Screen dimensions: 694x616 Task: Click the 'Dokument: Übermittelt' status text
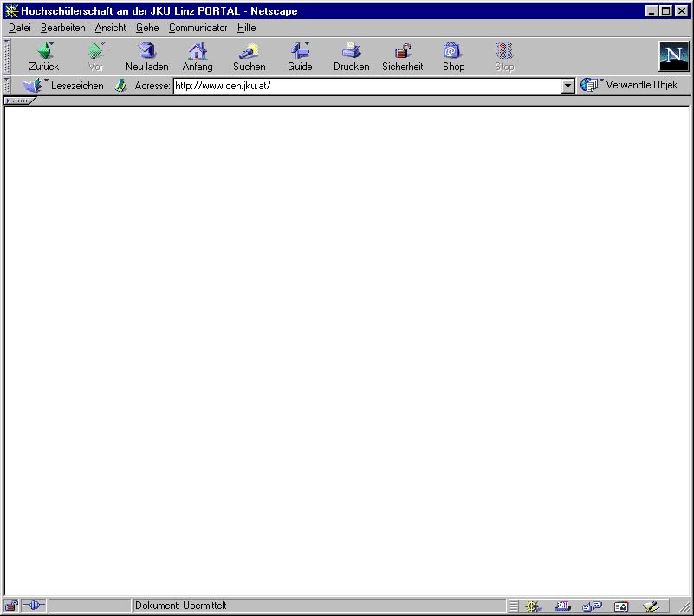(x=180, y=606)
